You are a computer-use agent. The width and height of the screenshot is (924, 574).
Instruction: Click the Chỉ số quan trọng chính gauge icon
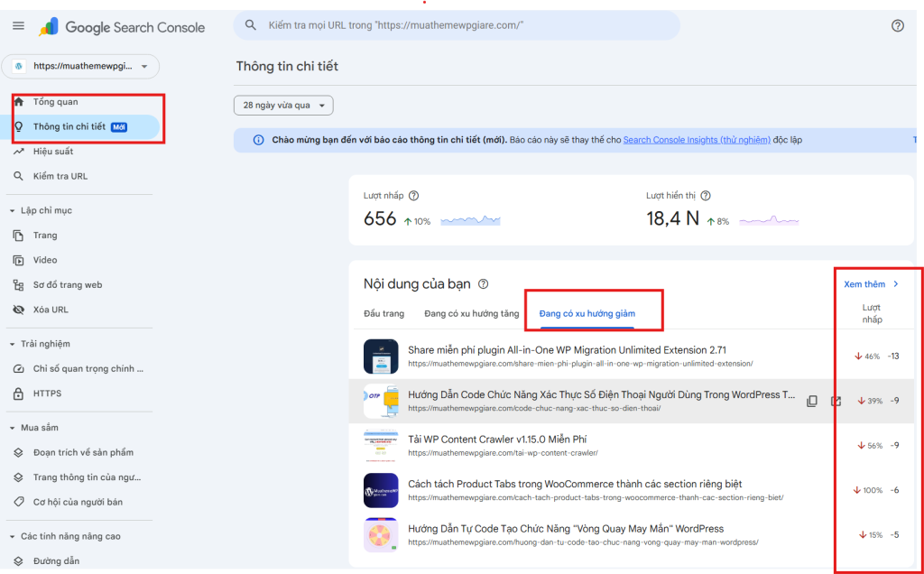[x=19, y=369]
